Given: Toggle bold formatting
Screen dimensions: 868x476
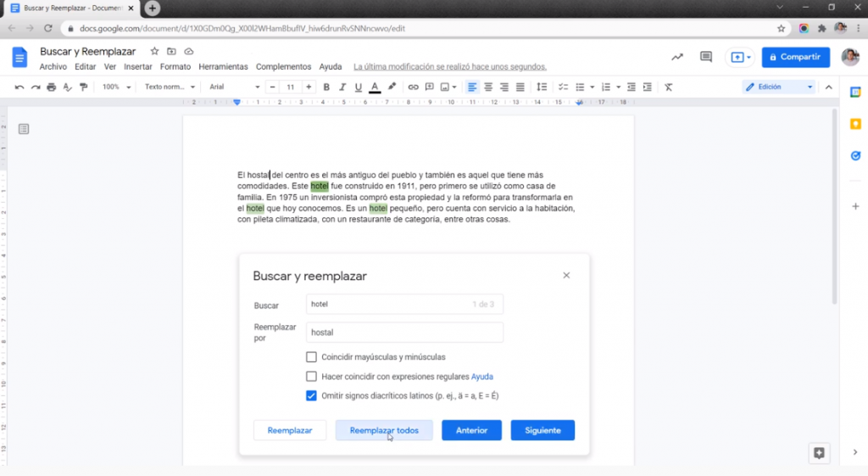Looking at the screenshot, I should click(x=326, y=87).
